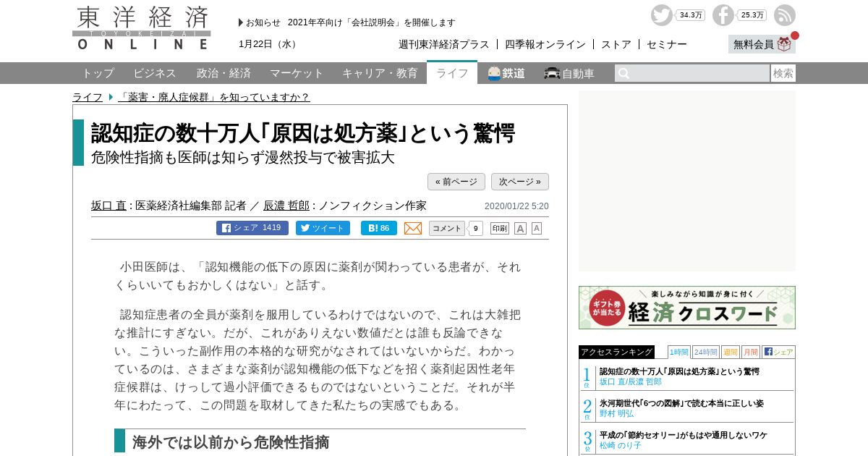Open ranking 3 article 平成の節約セオリー
The height and width of the screenshot is (456, 868).
pos(684,435)
